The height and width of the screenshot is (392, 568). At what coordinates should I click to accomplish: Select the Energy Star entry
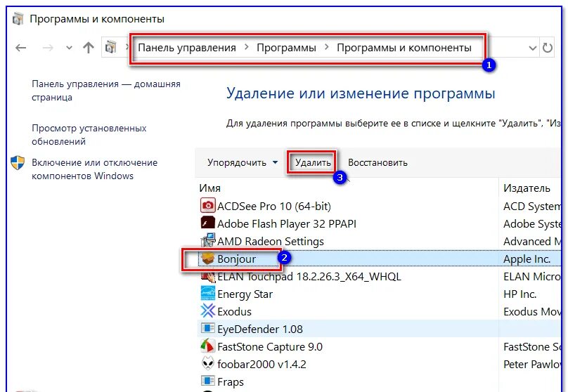pos(245,294)
